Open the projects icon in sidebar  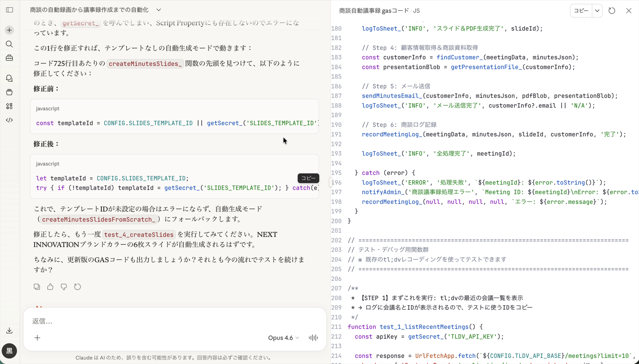(10, 92)
